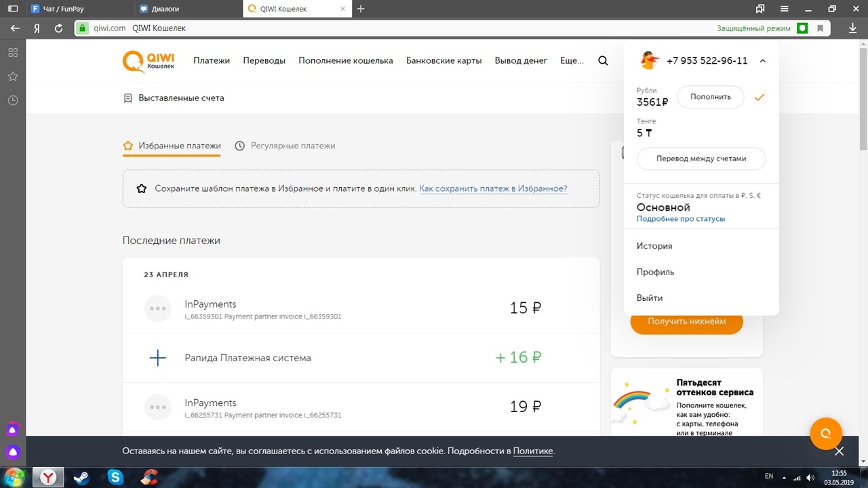Image resolution: width=868 pixels, height=488 pixels.
Task: Open the site search magnifier icon
Action: click(603, 60)
